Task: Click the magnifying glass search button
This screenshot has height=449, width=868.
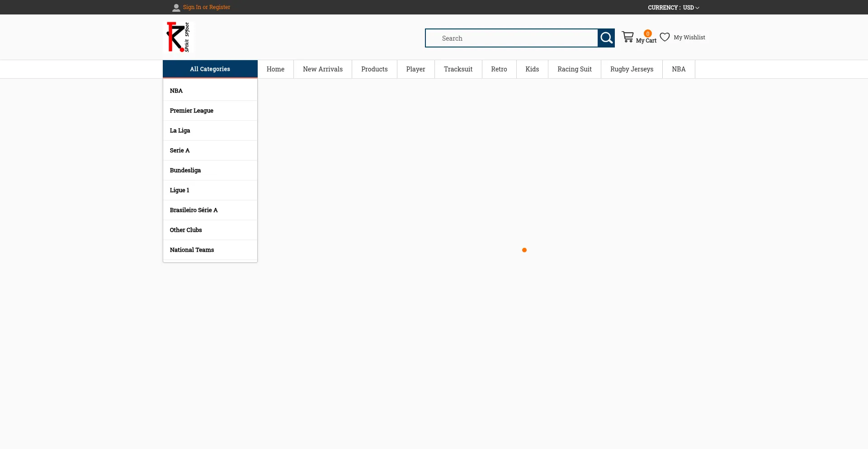Action: (x=606, y=38)
